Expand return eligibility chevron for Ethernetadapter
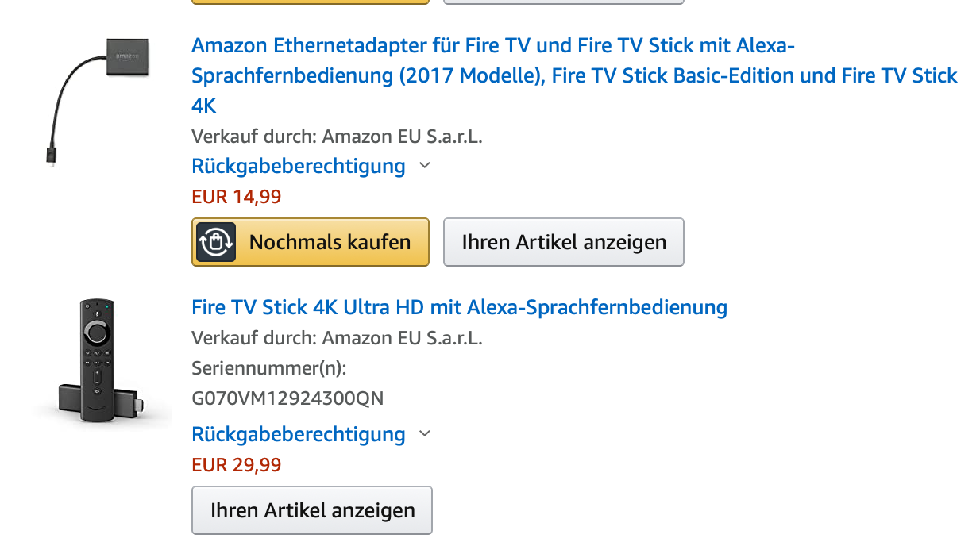This screenshot has width=980, height=546. (x=425, y=166)
